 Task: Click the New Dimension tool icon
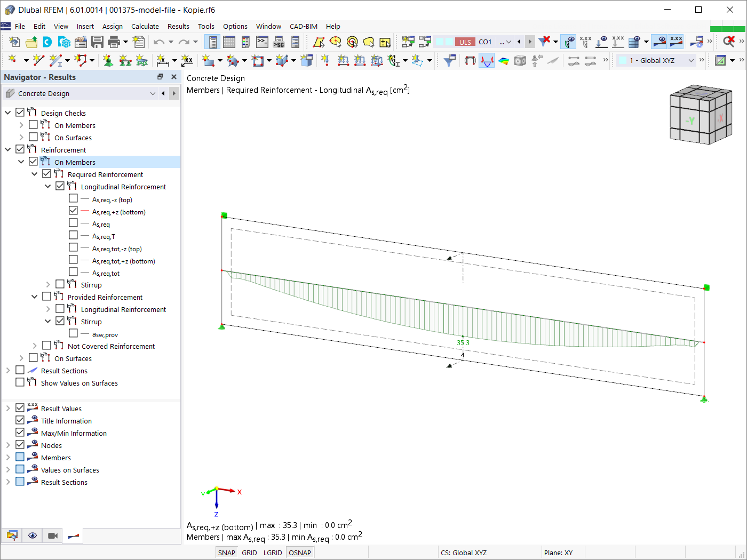(x=163, y=60)
